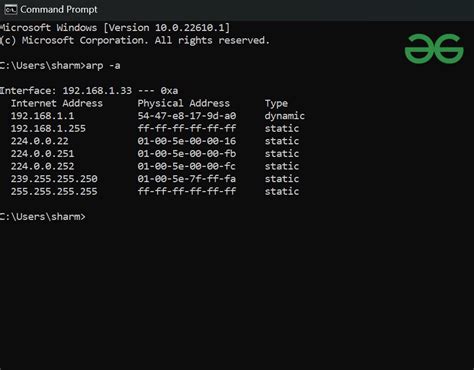The image size is (474, 370).
Task: Click the Command Prompt window title text
Action: point(59,10)
